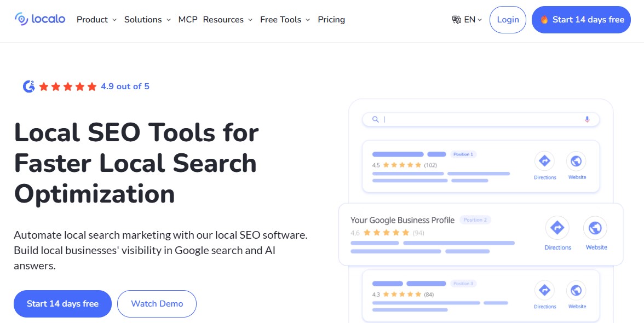The height and width of the screenshot is (323, 644).
Task: Expand the Resources chevron arrow
Action: (x=250, y=20)
